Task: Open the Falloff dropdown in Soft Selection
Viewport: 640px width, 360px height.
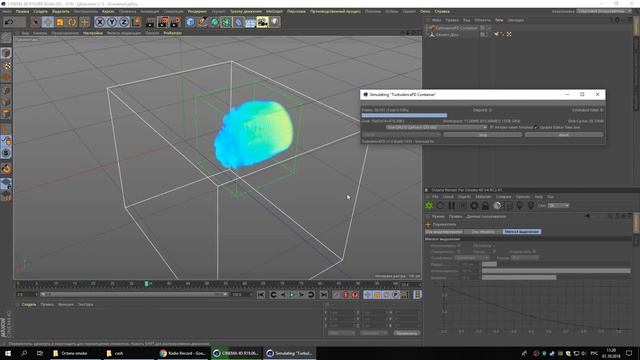Action: (471, 258)
